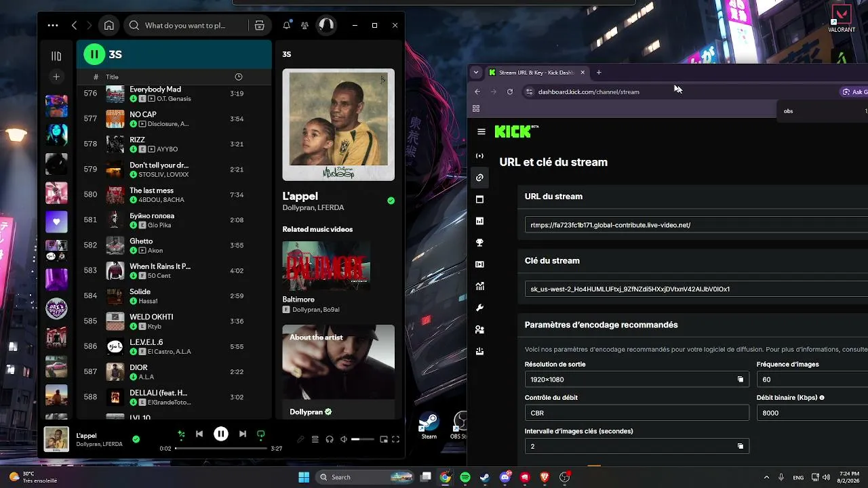Open the Windows Start menu

pyautogui.click(x=304, y=477)
